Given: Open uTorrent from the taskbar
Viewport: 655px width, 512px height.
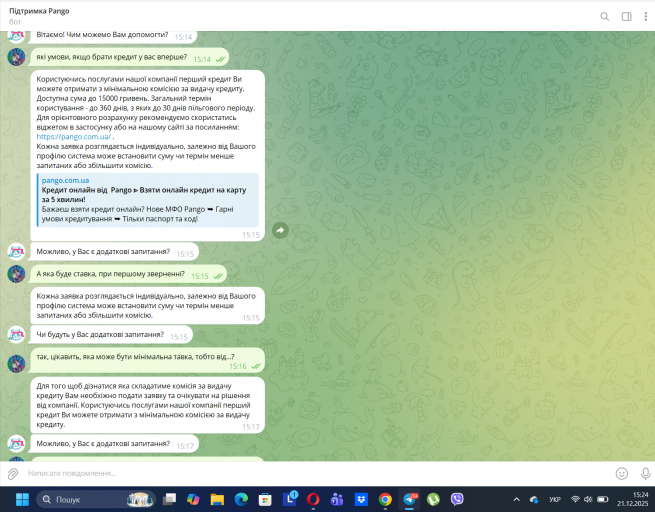Looking at the screenshot, I should 433,499.
